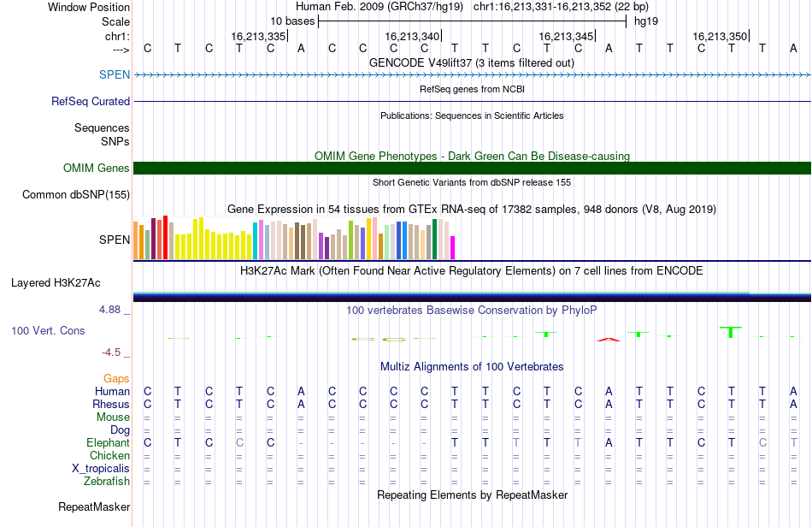Click the Mouse species label

click(x=114, y=417)
